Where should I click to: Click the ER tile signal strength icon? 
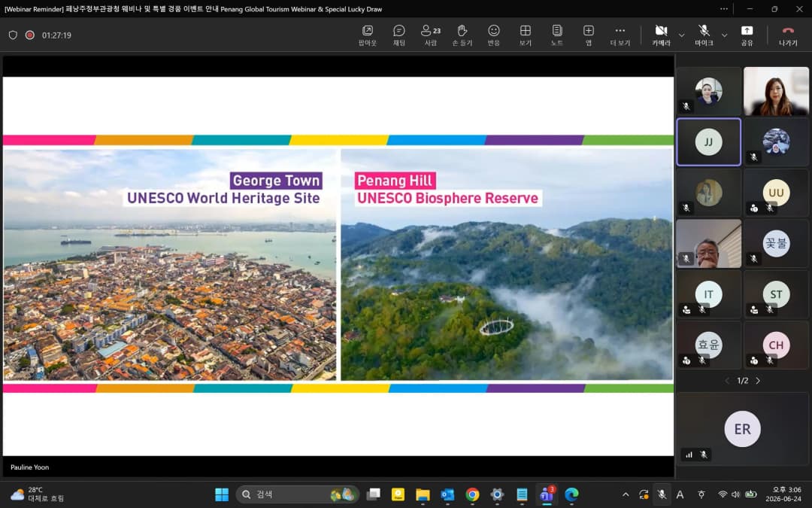click(x=689, y=455)
